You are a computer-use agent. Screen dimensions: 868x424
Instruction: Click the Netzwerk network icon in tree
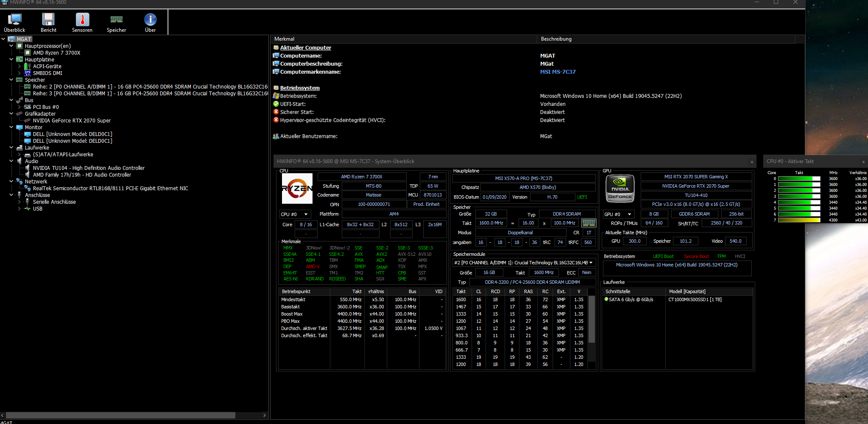(20, 182)
